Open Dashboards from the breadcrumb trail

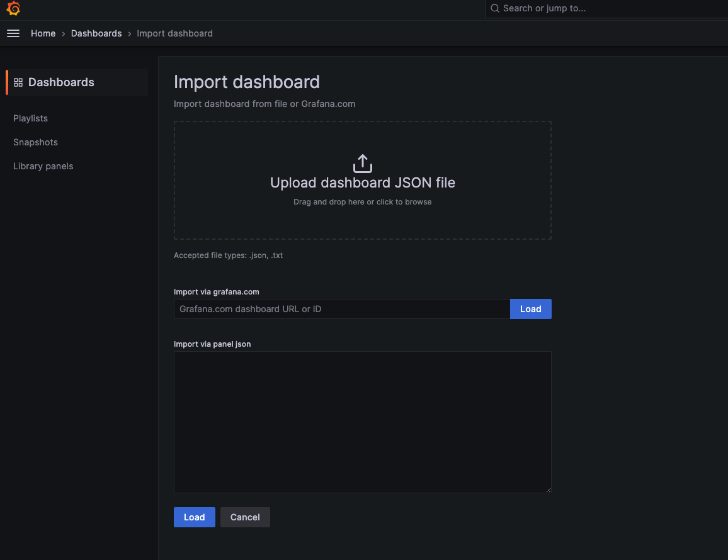point(96,33)
